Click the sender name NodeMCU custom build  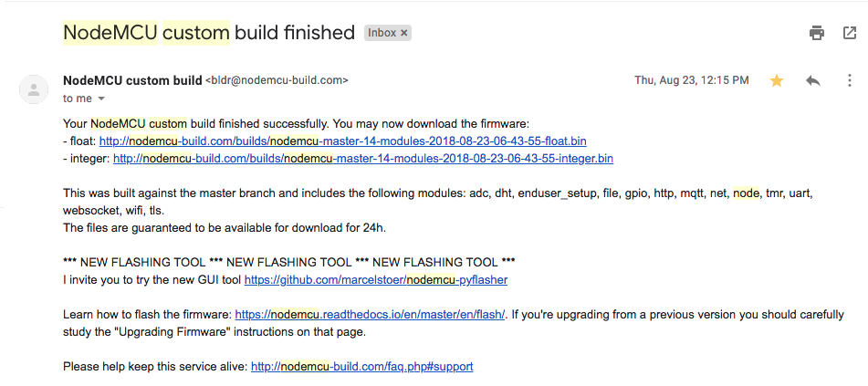133,80
